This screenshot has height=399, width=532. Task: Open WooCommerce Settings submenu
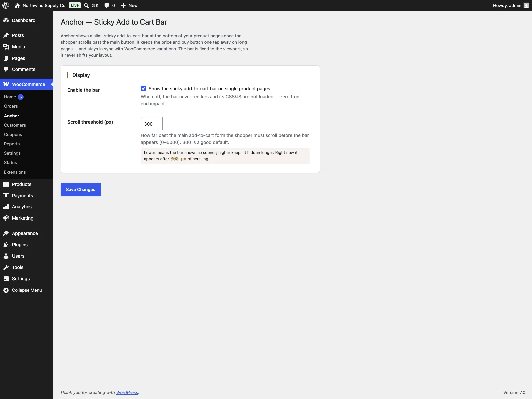pyautogui.click(x=12, y=153)
